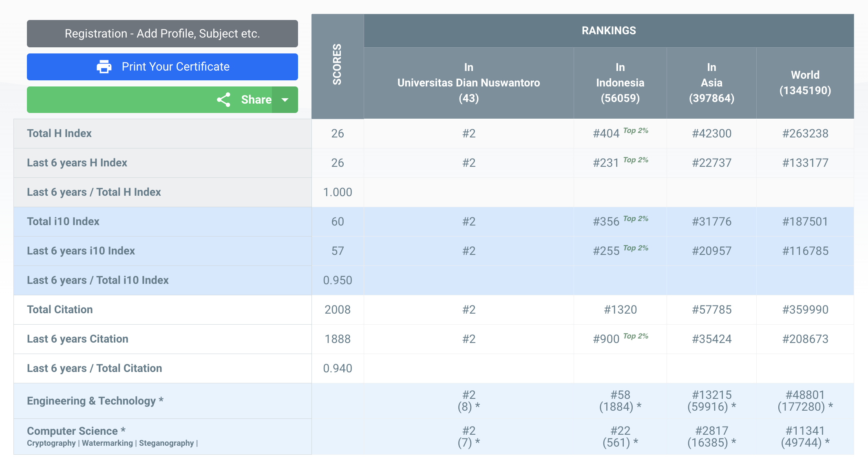The width and height of the screenshot is (868, 469).
Task: Click the In Indonesia column header
Action: (x=620, y=83)
